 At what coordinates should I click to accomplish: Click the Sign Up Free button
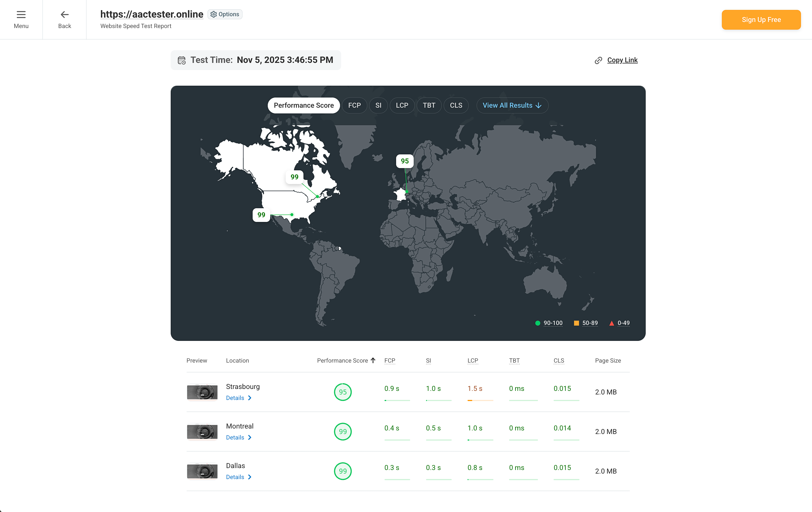click(761, 20)
